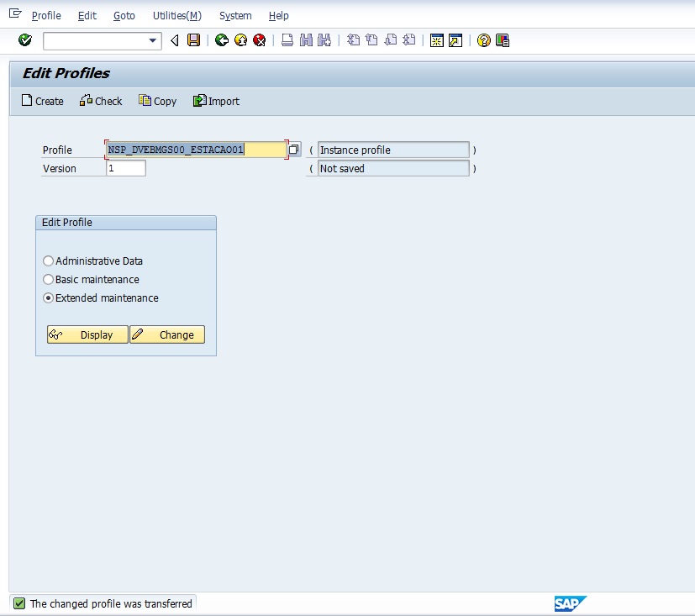Click the Print icon in toolbar

pos(287,40)
